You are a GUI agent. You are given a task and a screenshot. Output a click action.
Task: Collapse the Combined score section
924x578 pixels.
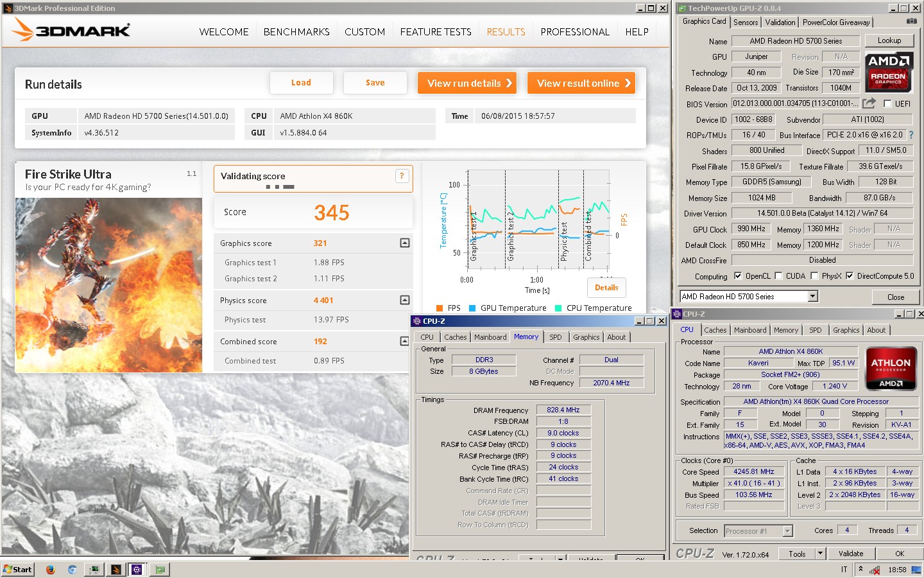404,341
